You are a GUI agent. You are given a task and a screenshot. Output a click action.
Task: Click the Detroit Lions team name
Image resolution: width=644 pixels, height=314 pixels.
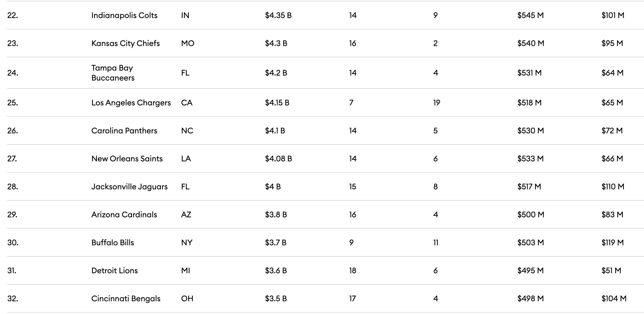pyautogui.click(x=114, y=270)
